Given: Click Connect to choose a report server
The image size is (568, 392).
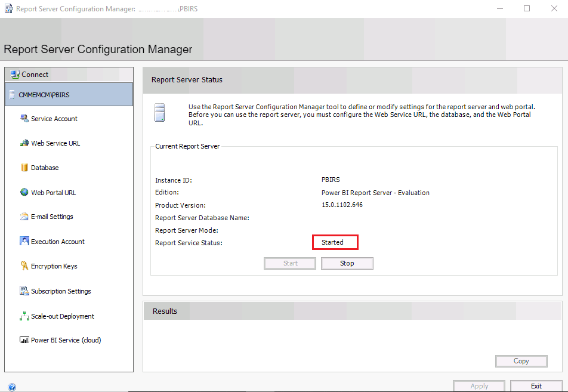Looking at the screenshot, I should (x=35, y=74).
